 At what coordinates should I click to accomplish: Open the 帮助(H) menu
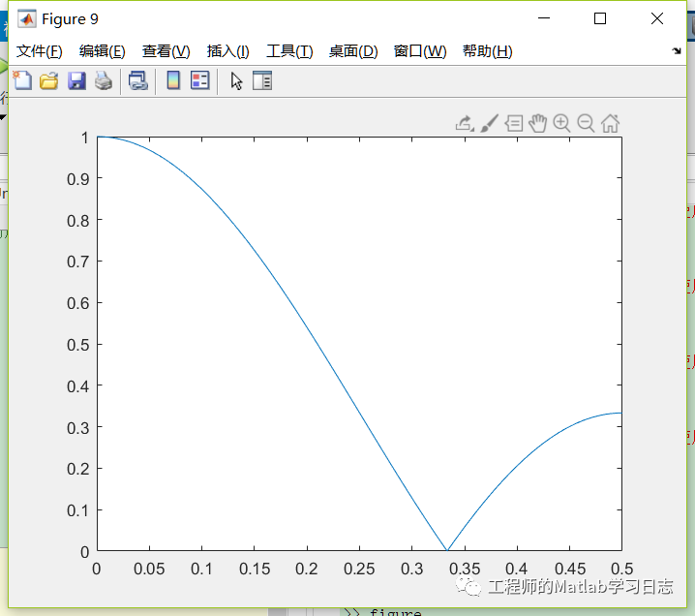pyautogui.click(x=488, y=51)
